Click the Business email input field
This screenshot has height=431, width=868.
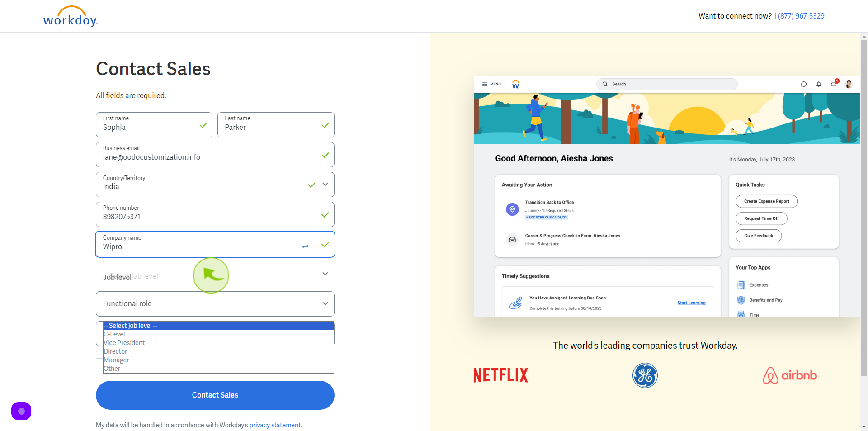point(215,155)
